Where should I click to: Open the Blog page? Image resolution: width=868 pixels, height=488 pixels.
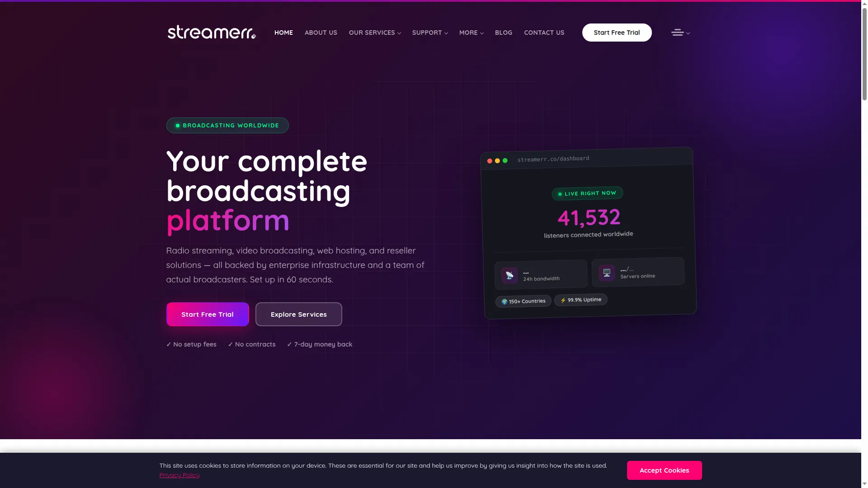point(504,33)
